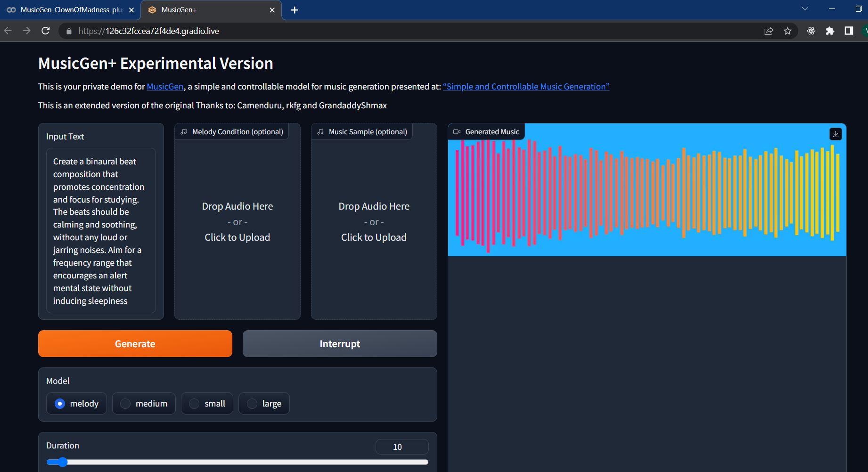Close the MusicGen+ tab
The width and height of the screenshot is (868, 472).
272,10
